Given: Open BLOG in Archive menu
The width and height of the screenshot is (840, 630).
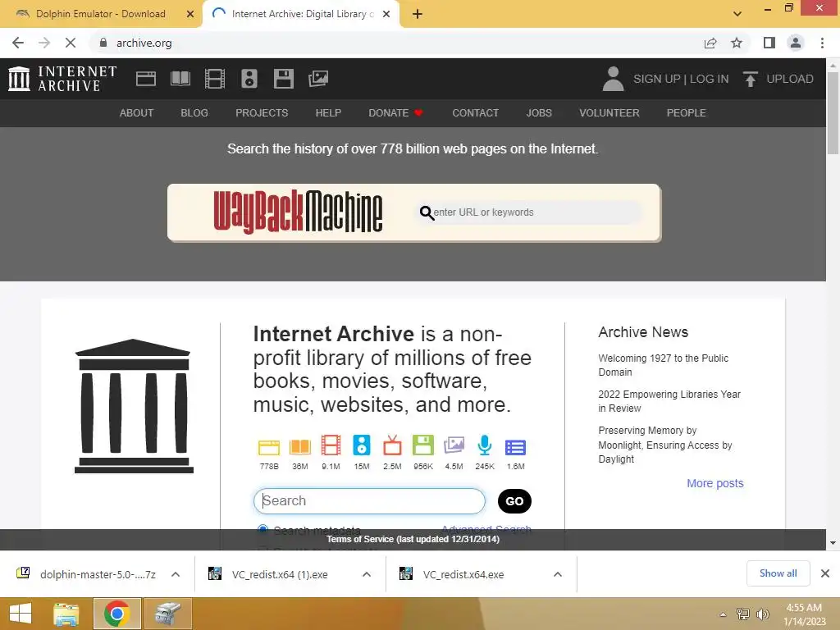Looking at the screenshot, I should coord(194,113).
